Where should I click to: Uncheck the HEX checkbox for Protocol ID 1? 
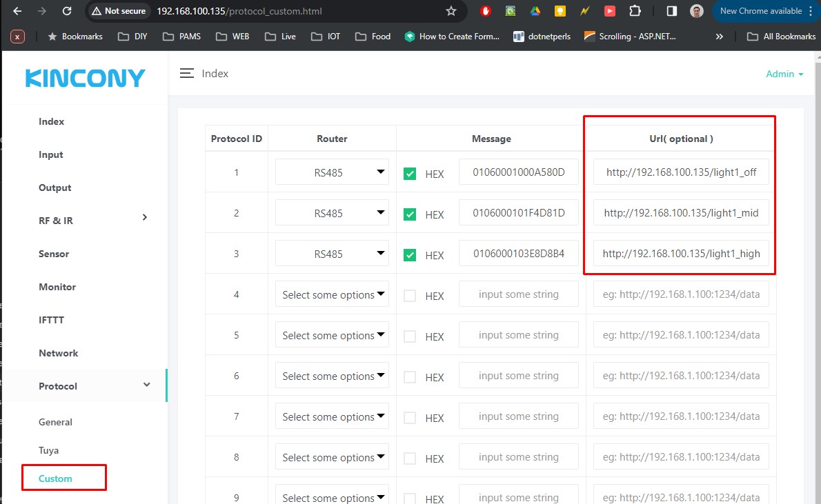pyautogui.click(x=410, y=174)
